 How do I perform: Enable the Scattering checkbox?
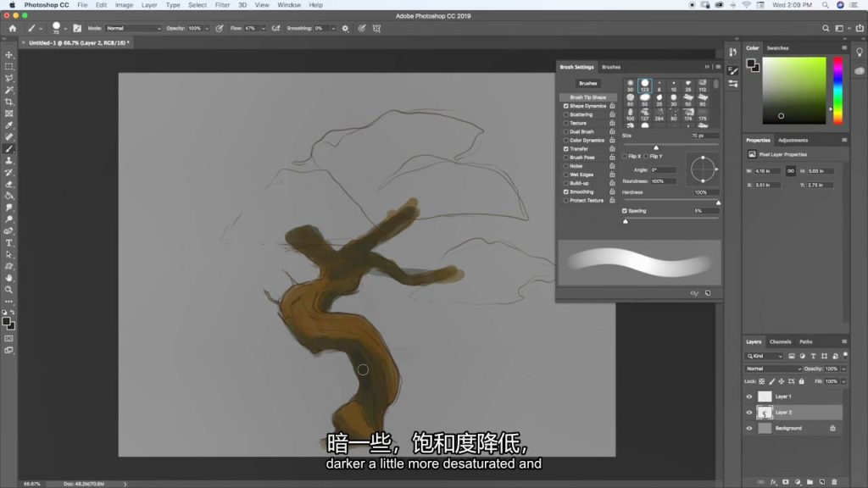[566, 114]
